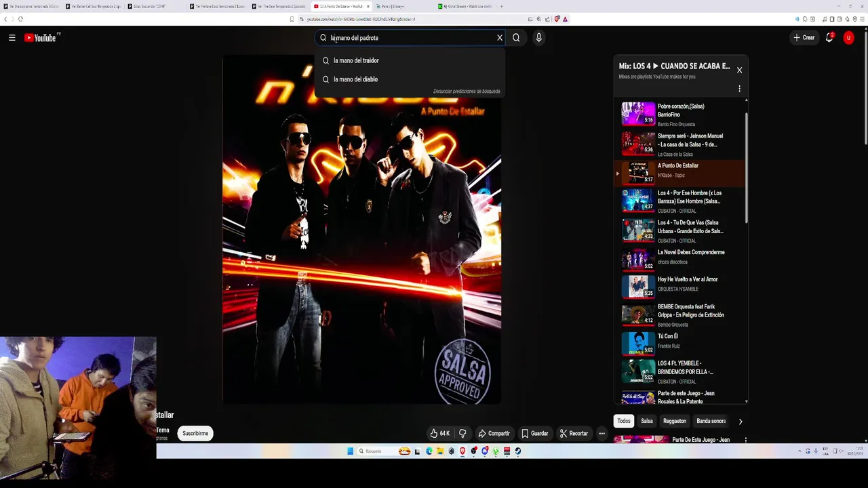Like the video (64 K)
The image size is (868, 488).
440,433
